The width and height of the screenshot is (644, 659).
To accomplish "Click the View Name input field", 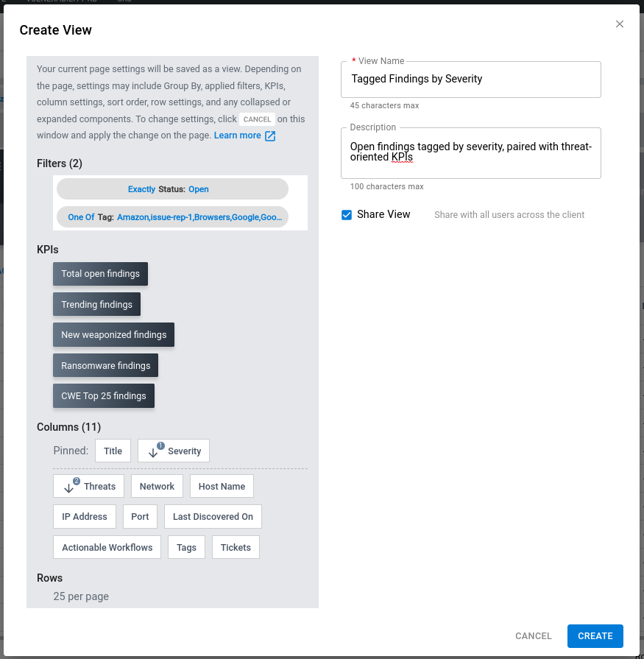I will click(x=471, y=79).
